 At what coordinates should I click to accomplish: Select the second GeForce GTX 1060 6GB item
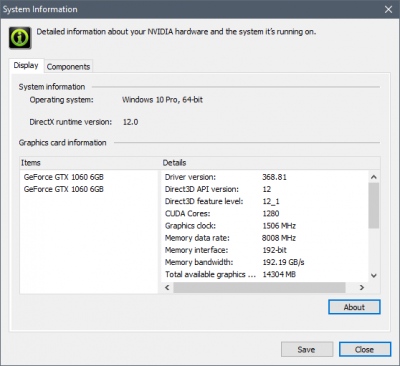[64, 189]
